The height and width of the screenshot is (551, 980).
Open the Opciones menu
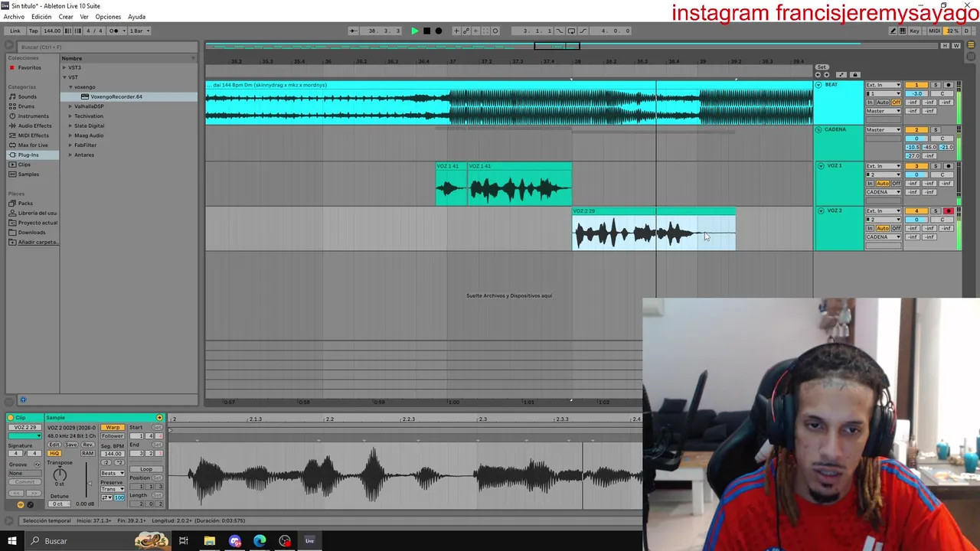tap(108, 17)
